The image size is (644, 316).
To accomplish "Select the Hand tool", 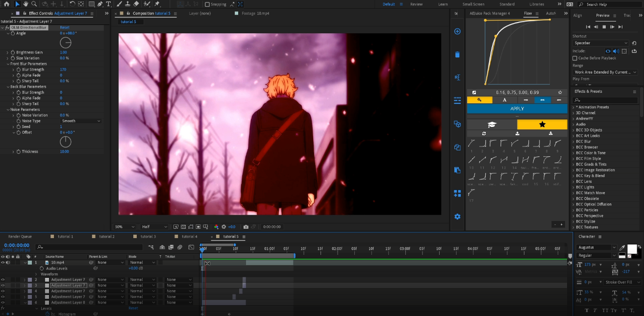I will point(25,4).
